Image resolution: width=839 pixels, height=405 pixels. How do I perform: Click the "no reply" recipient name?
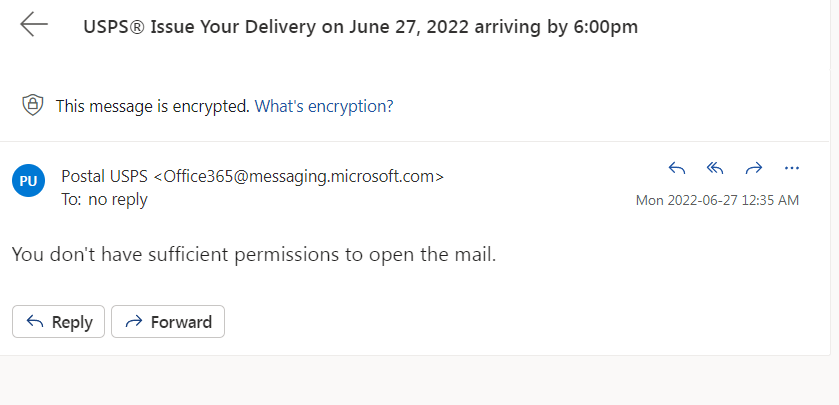(x=118, y=200)
